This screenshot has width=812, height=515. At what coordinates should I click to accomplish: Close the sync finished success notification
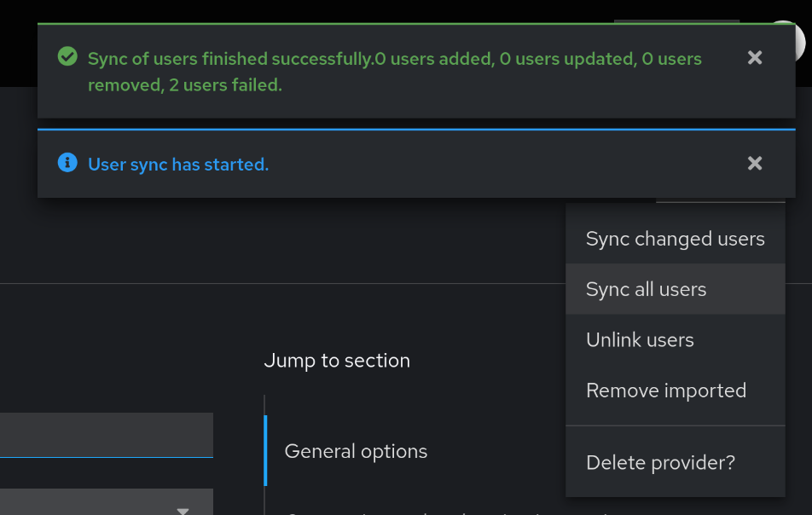coord(755,57)
